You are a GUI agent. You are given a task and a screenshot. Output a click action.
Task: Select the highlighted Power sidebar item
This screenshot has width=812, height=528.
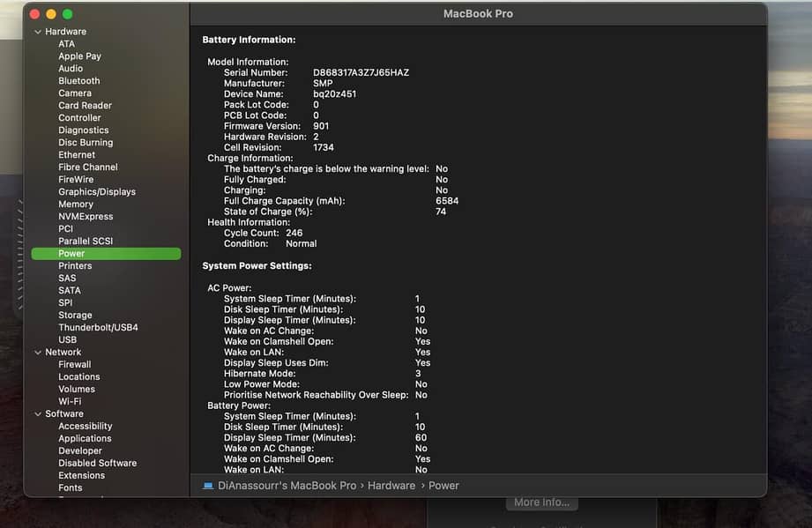coord(106,254)
